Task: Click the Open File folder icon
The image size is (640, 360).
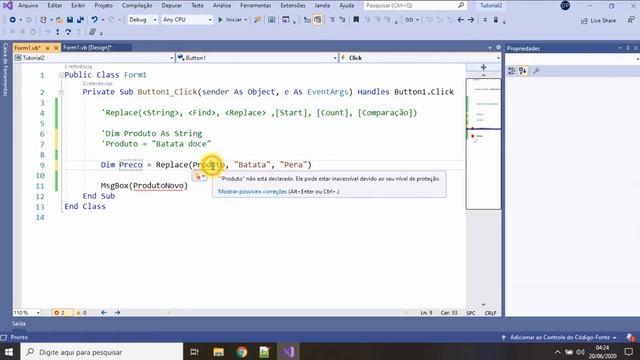Action: [60, 20]
